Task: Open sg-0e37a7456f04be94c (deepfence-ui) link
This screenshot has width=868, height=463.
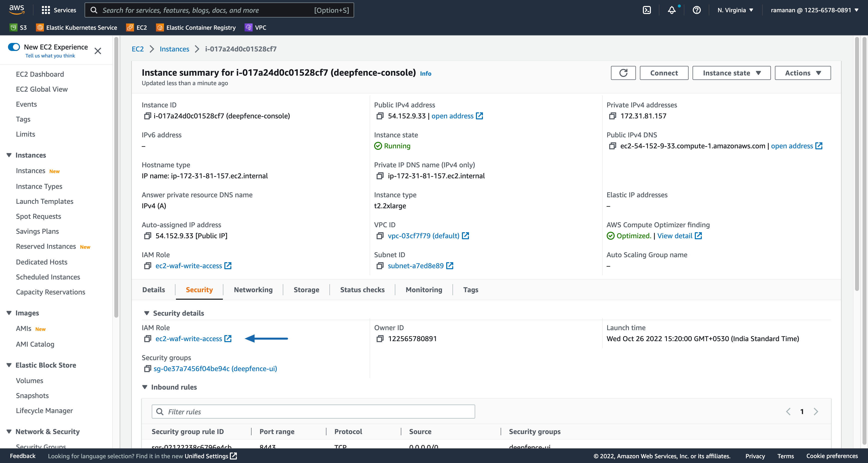Action: [x=215, y=369]
